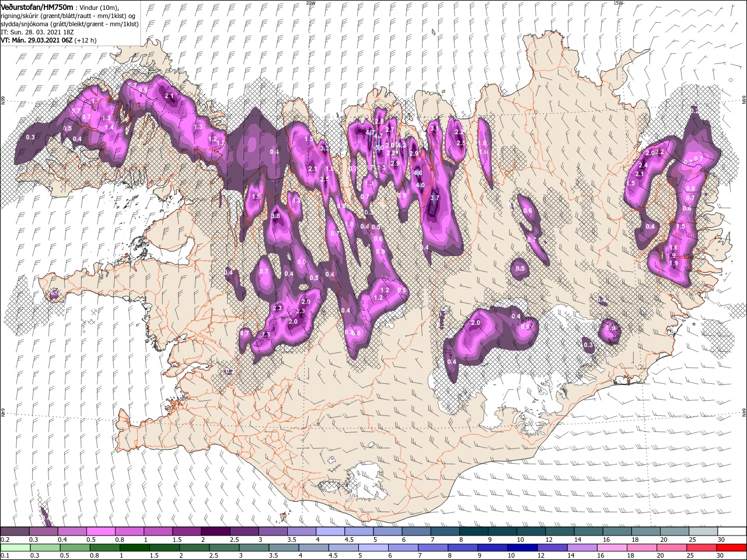Click the Veðurstofan/HM750m map title
The height and width of the screenshot is (560, 747).
(37, 6)
